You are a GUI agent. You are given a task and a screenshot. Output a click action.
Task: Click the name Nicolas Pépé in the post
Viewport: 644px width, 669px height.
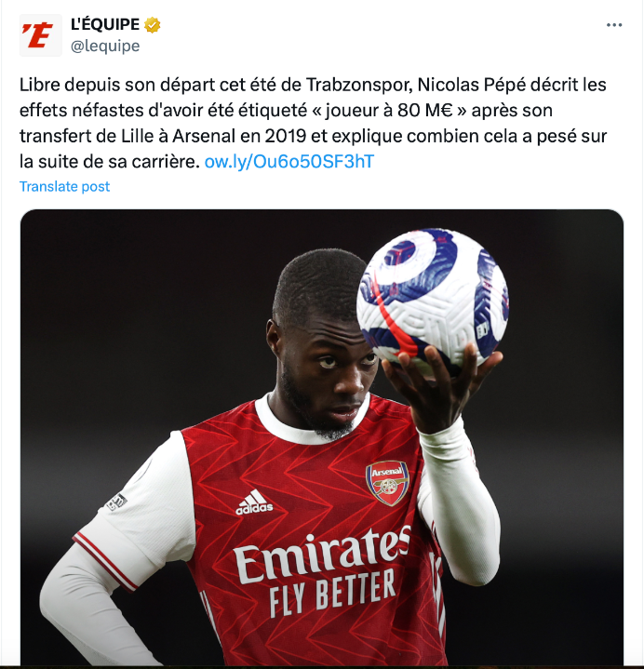click(x=471, y=85)
